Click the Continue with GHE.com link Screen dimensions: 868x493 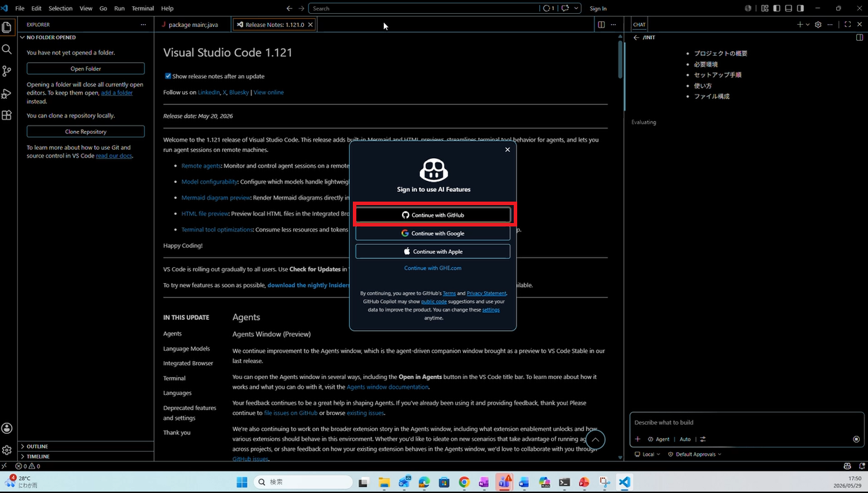433,268
